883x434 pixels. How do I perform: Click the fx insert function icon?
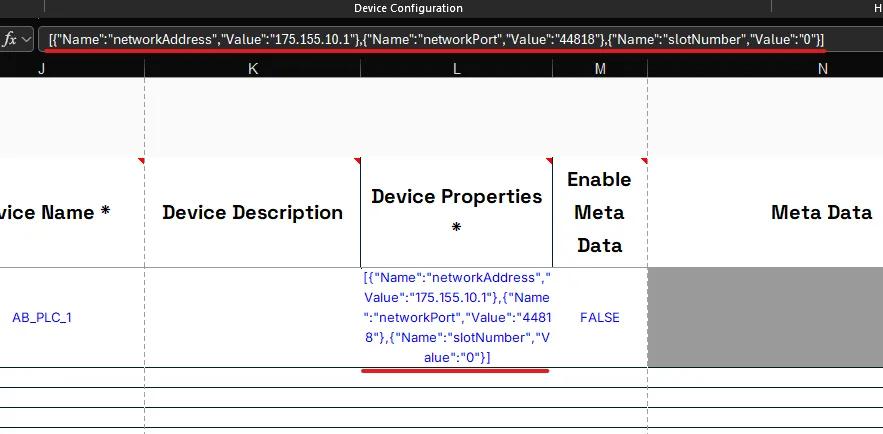click(x=9, y=39)
